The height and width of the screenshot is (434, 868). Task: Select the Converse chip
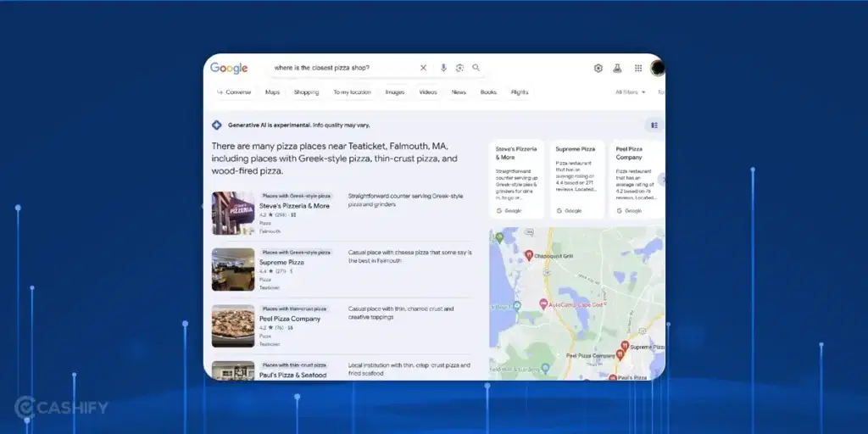click(234, 92)
